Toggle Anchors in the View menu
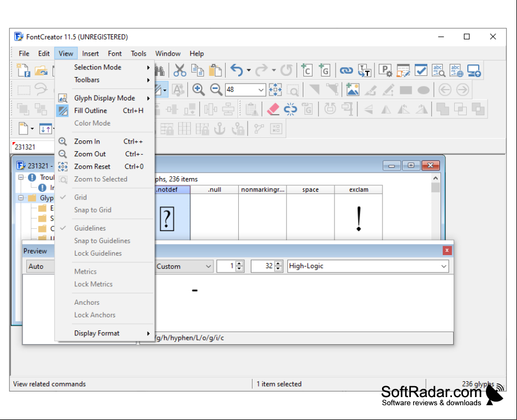Viewport: 517px width, 420px height. (104, 303)
